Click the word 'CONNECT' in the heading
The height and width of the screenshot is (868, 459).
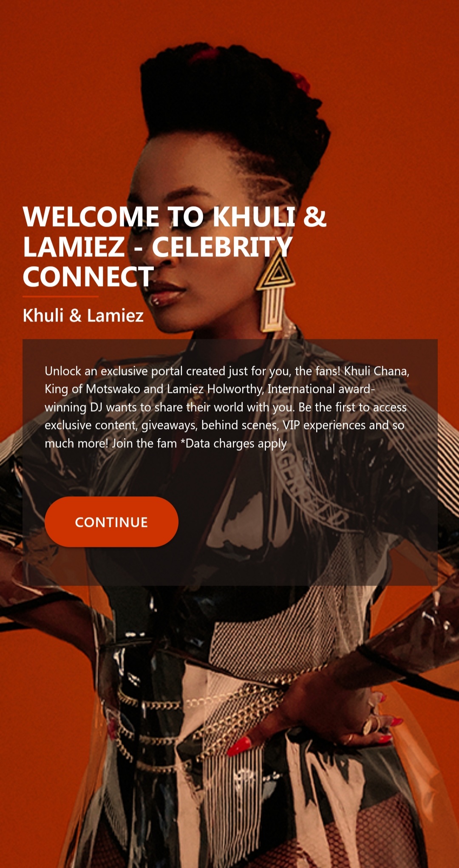pyautogui.click(x=88, y=277)
